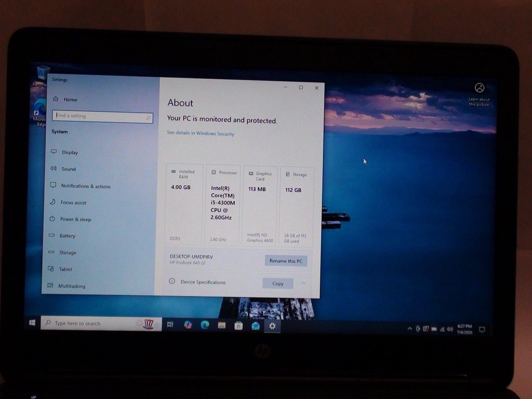This screenshot has height=399, width=532.
Task: Open Microsoft Edge from the taskbar
Action: coord(205,325)
